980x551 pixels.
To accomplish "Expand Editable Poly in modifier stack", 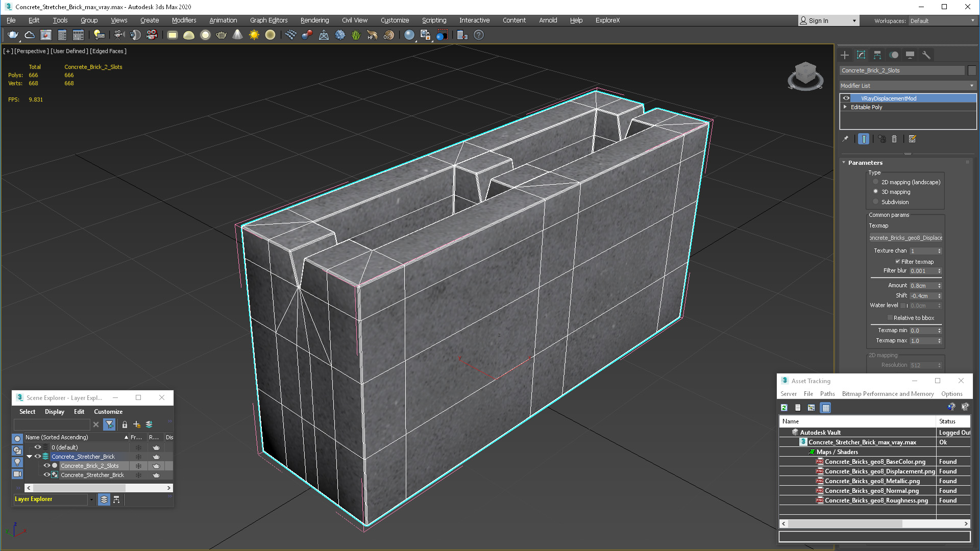I will pos(845,107).
